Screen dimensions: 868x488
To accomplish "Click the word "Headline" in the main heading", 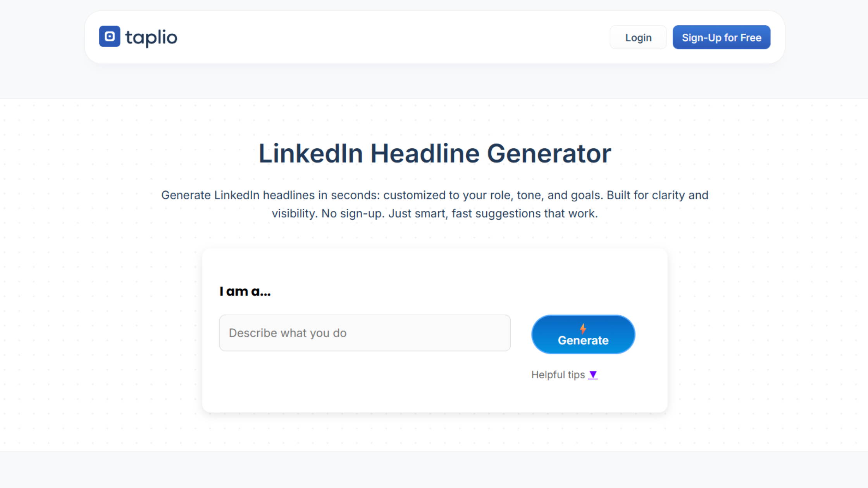I will (x=425, y=153).
